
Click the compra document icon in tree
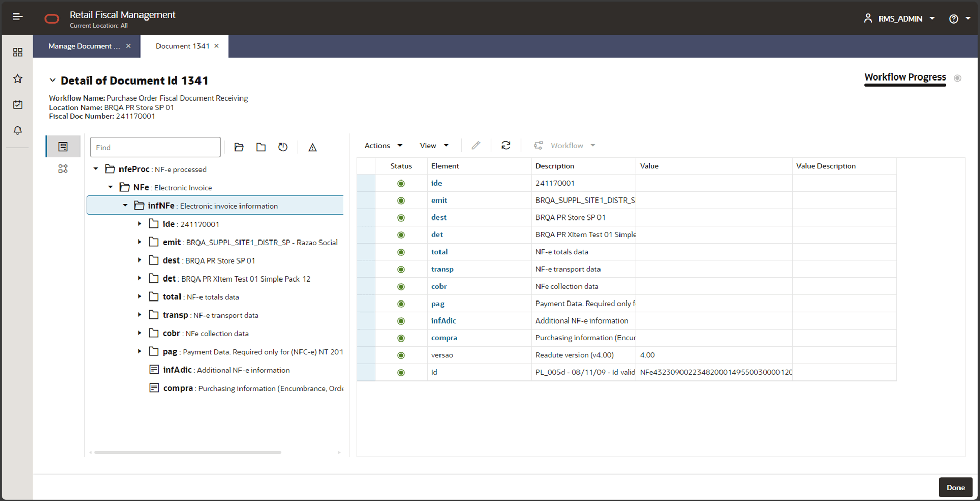pos(154,388)
